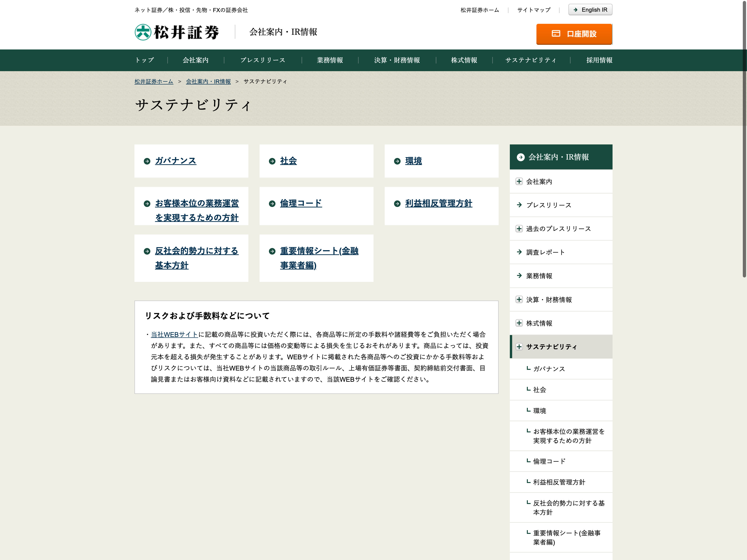Click the arrow icon beside 利益相反管理方針 card
The width and height of the screenshot is (747, 560).
397,203
